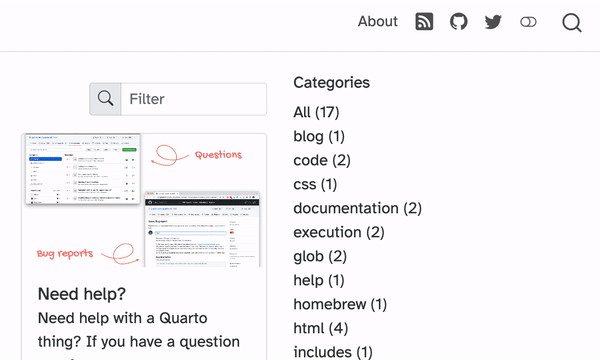This screenshot has height=360, width=600.
Task: Select the execution (2) category
Action: [339, 232]
